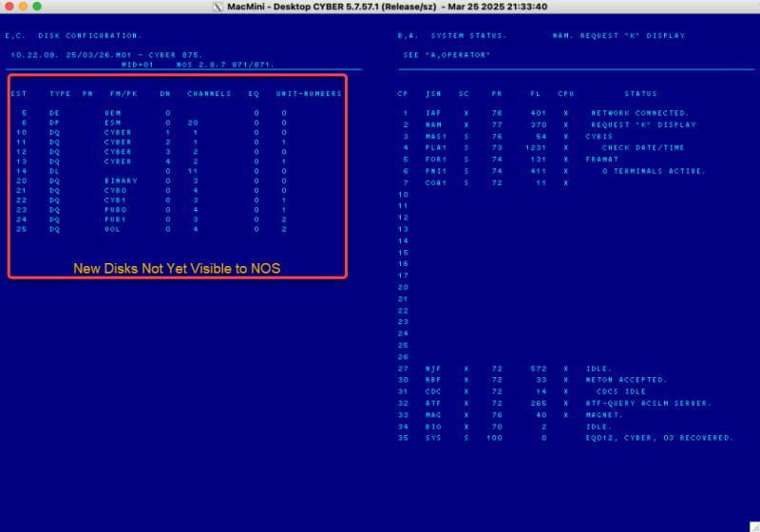This screenshot has height=532, width=760.
Task: Click the TYPE column header
Action: pyautogui.click(x=60, y=93)
